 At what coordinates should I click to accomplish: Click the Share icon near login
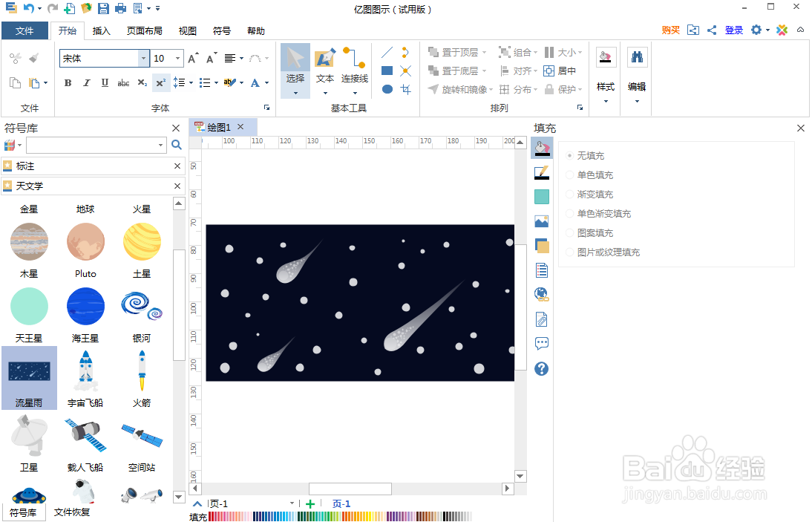pos(712,30)
